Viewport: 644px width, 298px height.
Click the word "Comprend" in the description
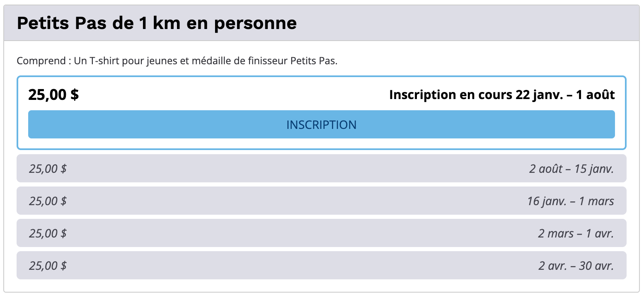tap(41, 61)
